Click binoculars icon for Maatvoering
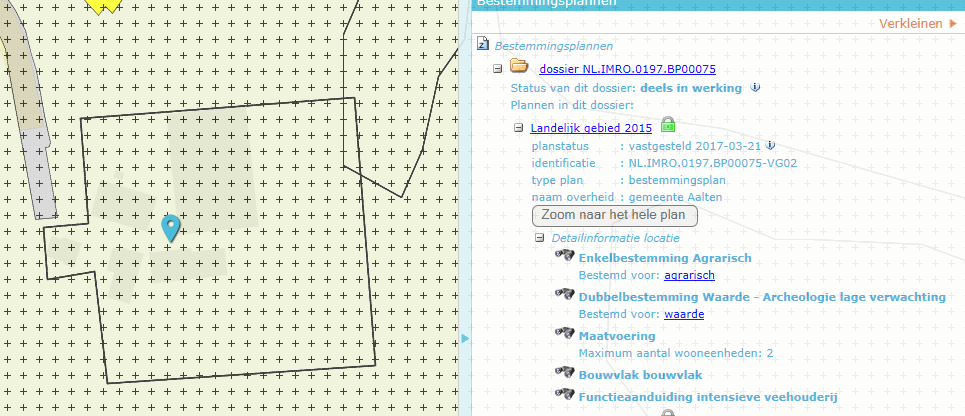 pos(565,333)
